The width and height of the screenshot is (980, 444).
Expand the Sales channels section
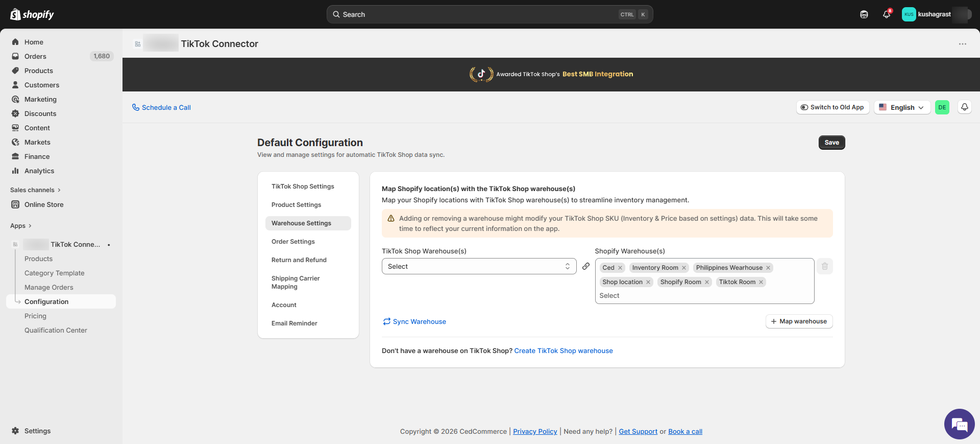coord(35,190)
